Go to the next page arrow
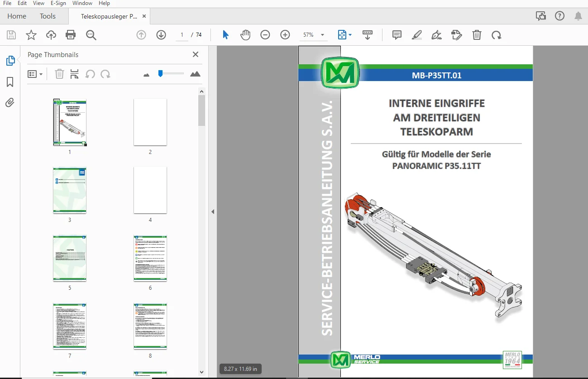588x379 pixels. pyautogui.click(x=161, y=35)
